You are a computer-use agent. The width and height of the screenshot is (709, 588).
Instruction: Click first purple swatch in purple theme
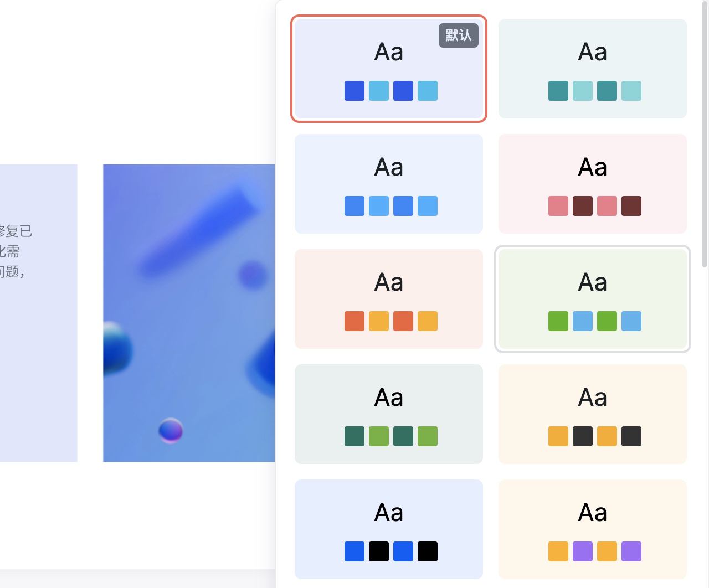583,551
